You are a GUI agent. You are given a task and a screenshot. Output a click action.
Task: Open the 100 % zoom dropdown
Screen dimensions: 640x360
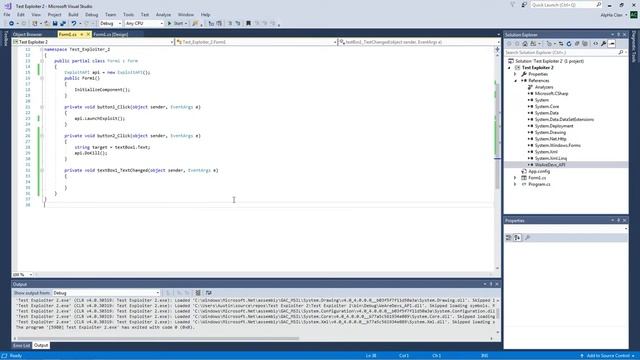point(31,275)
